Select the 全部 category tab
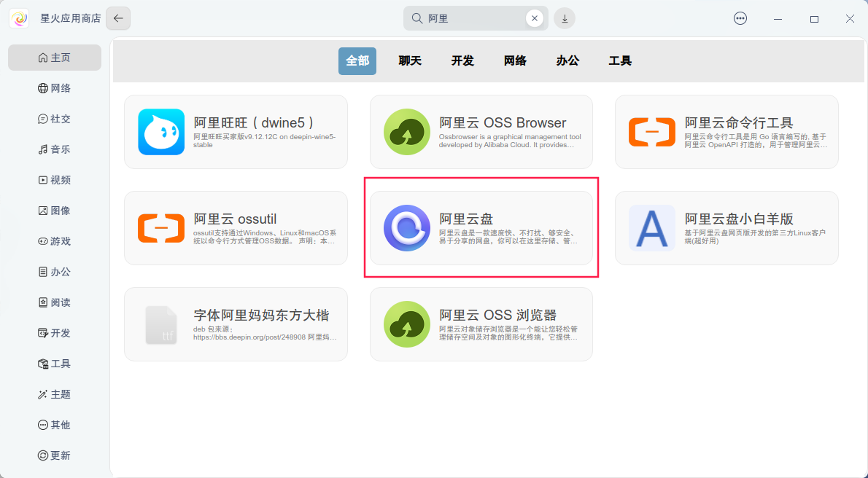Image resolution: width=868 pixels, height=478 pixels. 357,60
